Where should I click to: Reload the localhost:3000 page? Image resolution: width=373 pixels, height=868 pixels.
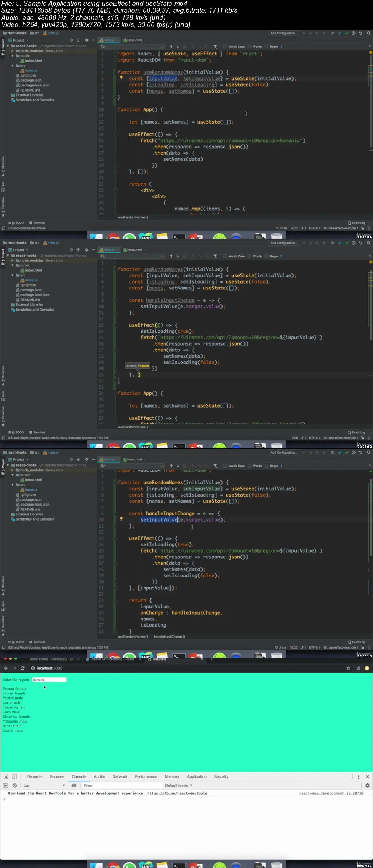tap(23, 668)
